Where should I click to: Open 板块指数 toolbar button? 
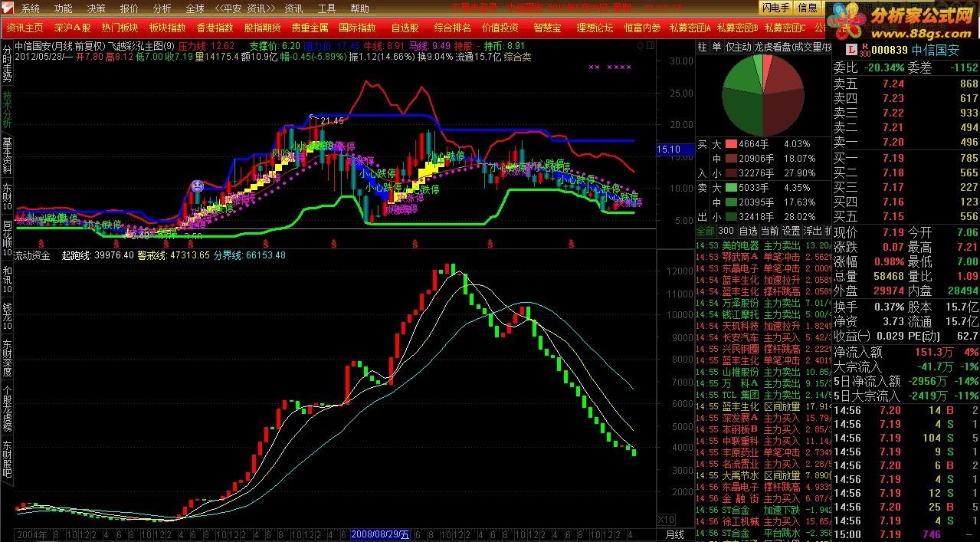click(167, 28)
